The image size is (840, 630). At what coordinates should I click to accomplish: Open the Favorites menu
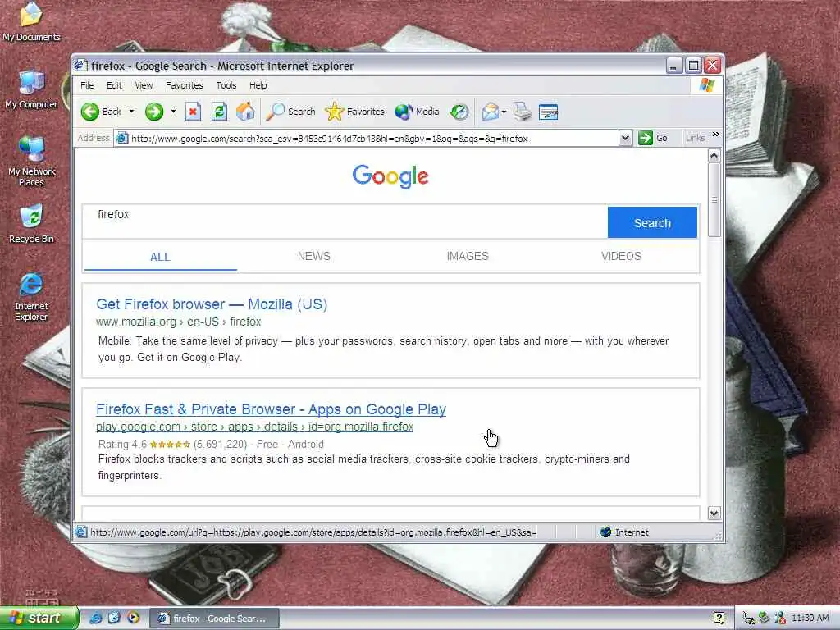coord(185,85)
